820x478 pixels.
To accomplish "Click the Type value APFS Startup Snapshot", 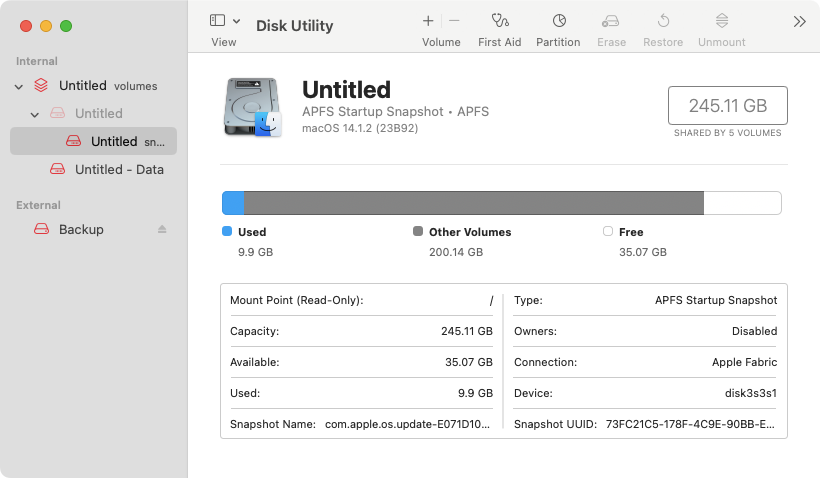I will pyautogui.click(x=716, y=300).
